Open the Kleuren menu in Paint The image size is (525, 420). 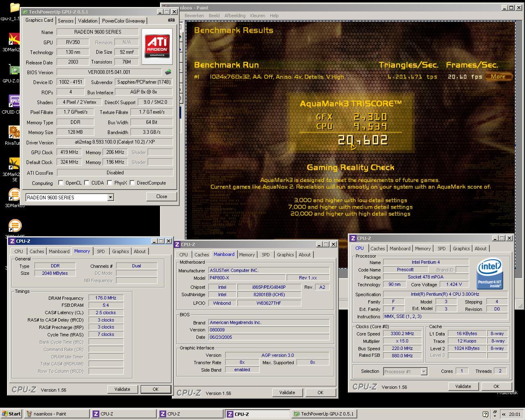click(x=258, y=16)
